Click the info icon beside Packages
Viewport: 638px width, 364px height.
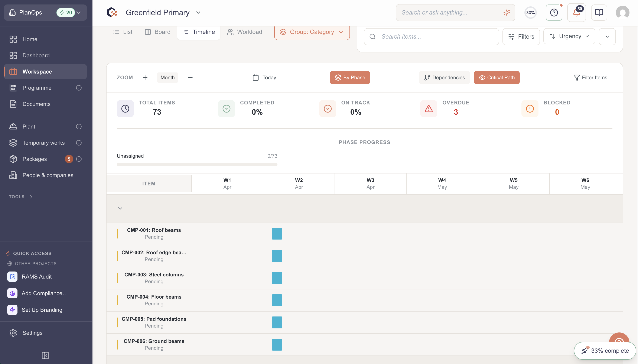click(79, 159)
